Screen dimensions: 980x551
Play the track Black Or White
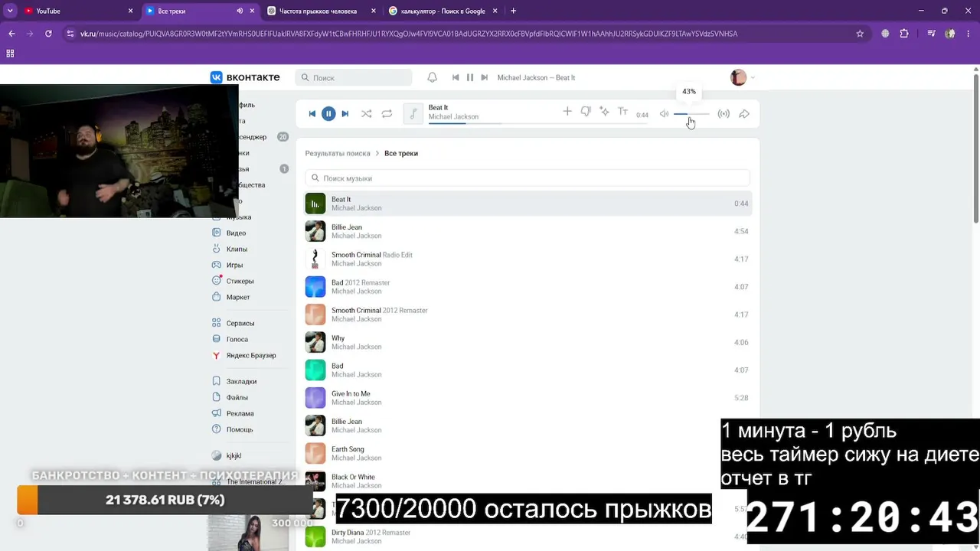pos(528,481)
